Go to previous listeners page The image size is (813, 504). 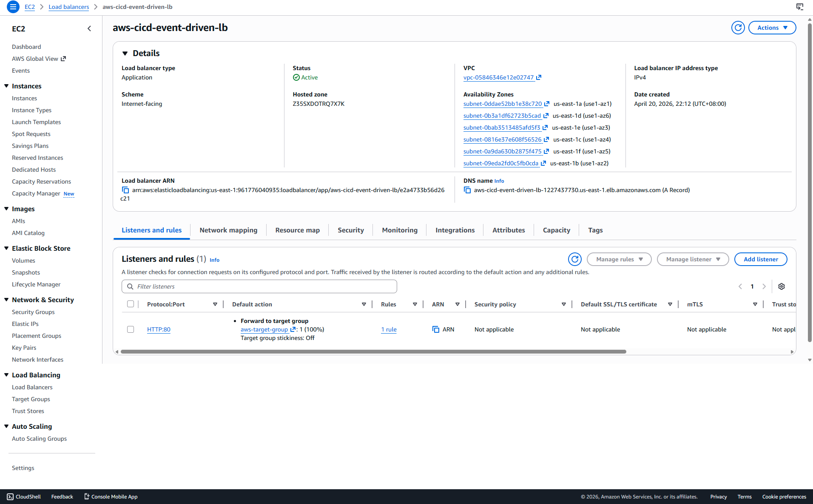click(740, 286)
